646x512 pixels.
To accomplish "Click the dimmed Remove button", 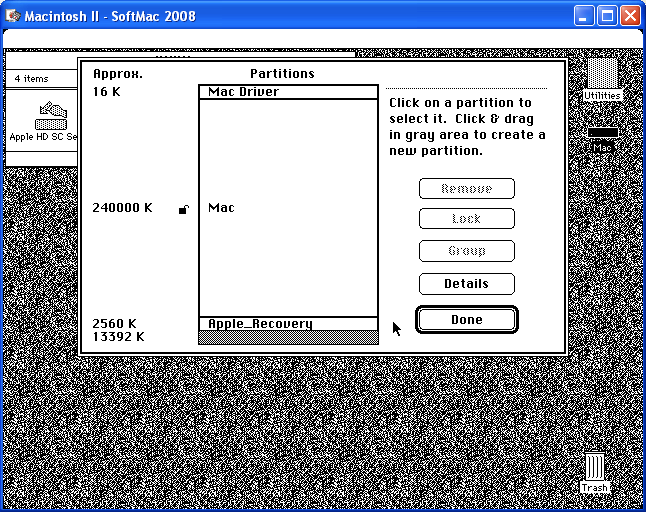I will tap(466, 189).
